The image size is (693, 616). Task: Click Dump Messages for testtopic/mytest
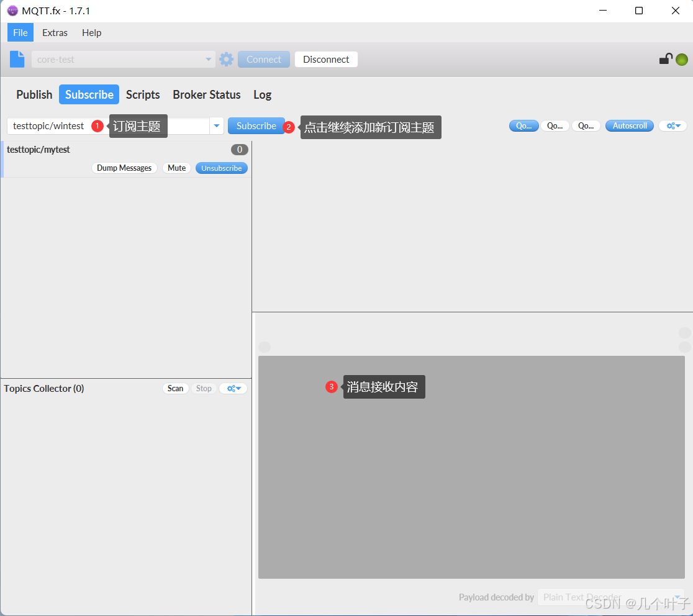click(124, 168)
